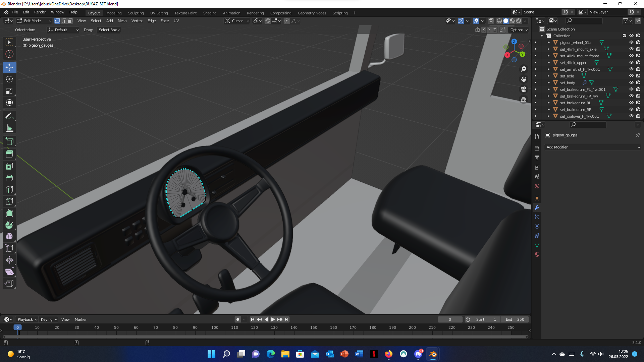Toggle camera view in viewport

[523, 89]
